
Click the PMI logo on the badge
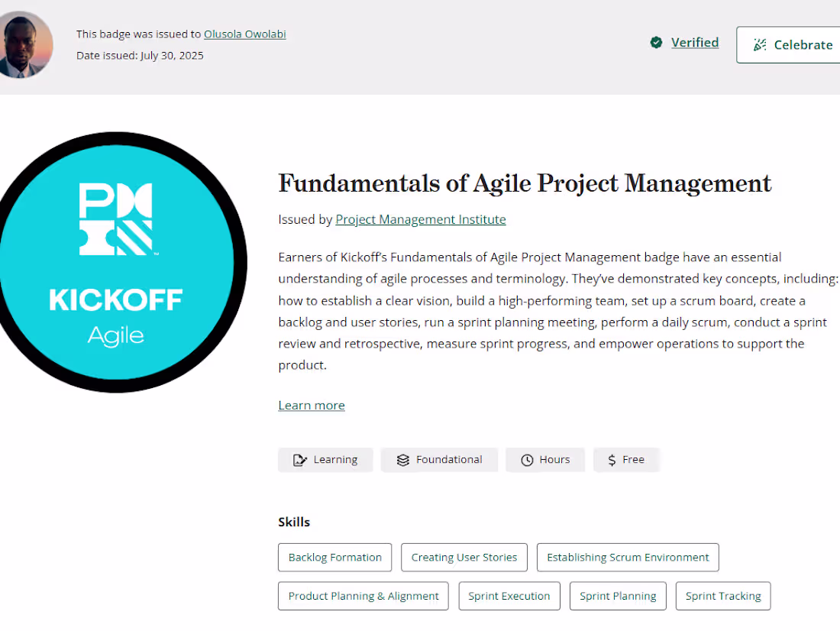[x=116, y=218]
